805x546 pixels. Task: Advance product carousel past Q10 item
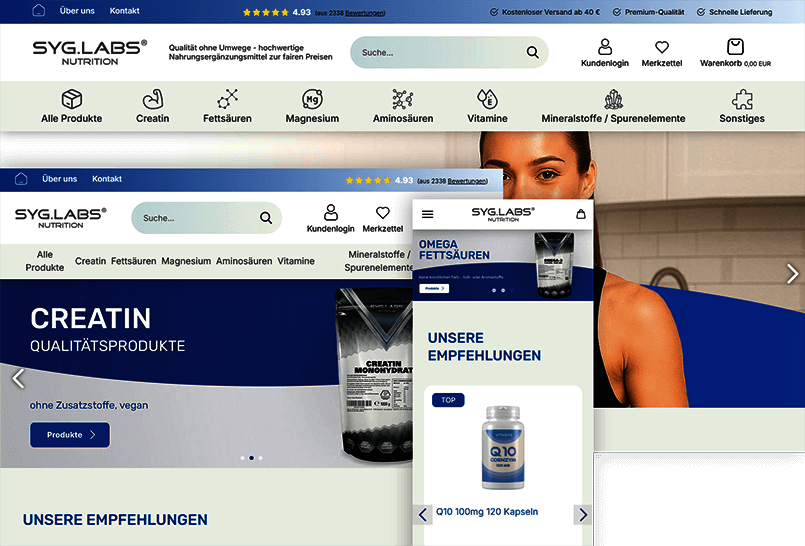tap(583, 514)
